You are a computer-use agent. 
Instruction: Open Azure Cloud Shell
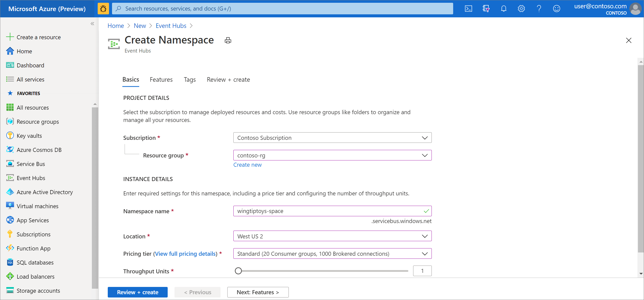tap(468, 8)
